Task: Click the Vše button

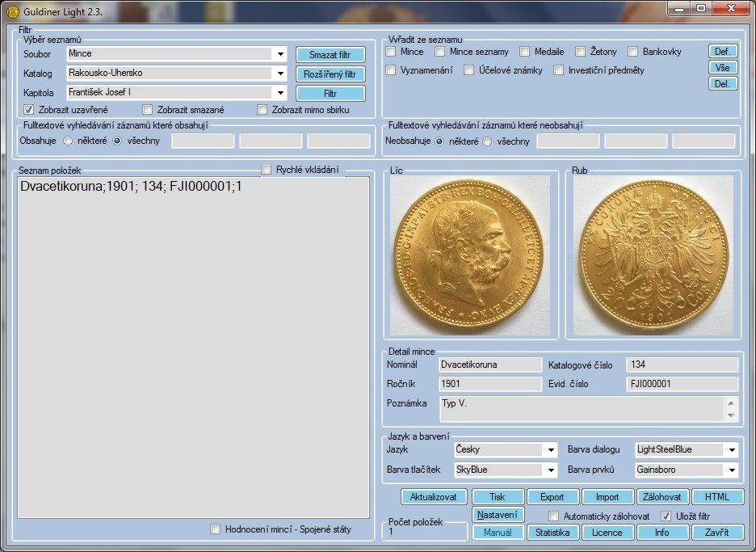Action: pyautogui.click(x=723, y=68)
